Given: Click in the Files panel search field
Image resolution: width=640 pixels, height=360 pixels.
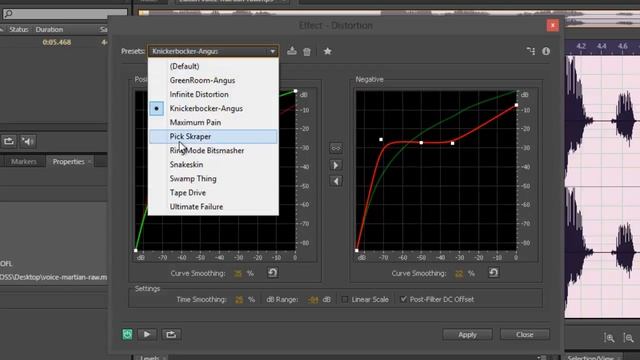Looking at the screenshot, I should (65, 13).
